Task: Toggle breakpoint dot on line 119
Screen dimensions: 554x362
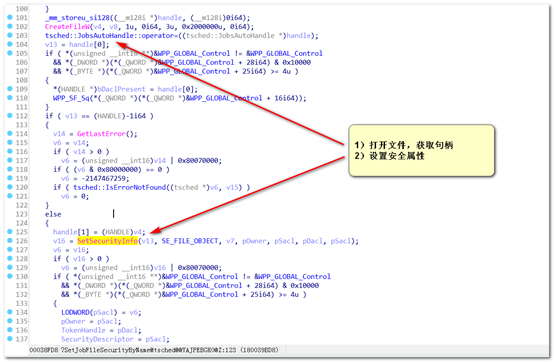Action: pyautogui.click(x=10, y=178)
